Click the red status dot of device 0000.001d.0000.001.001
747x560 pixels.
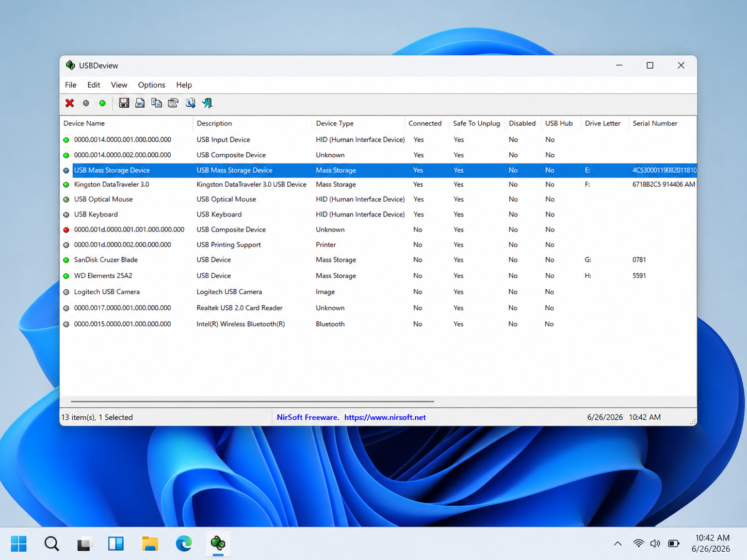point(66,230)
